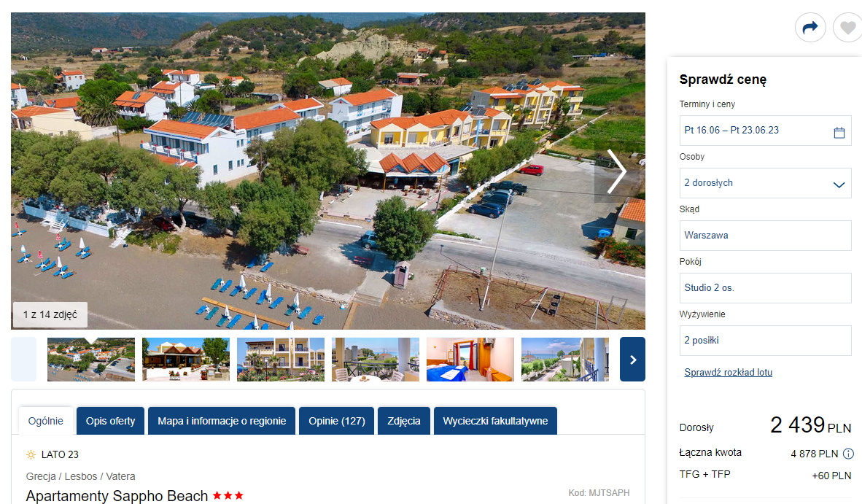Viewport: 862px width, 504px height.
Task: Switch to Opis oferty tab
Action: tap(111, 421)
